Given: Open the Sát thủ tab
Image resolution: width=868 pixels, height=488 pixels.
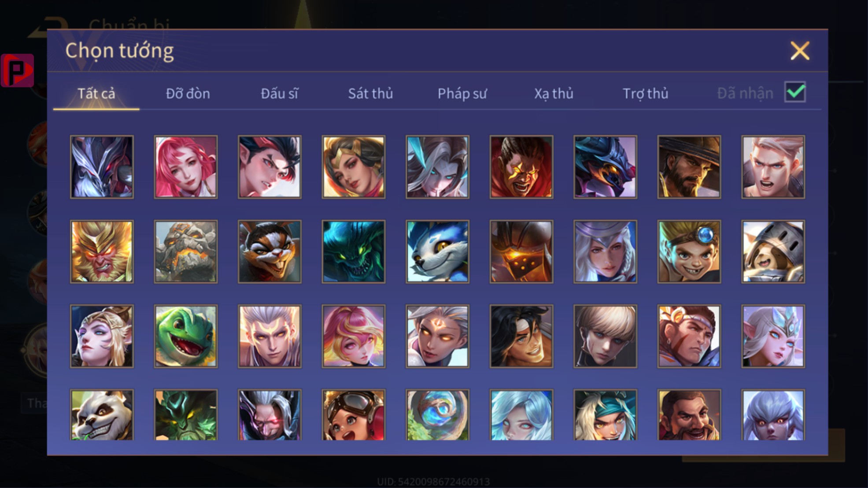Looking at the screenshot, I should (370, 93).
